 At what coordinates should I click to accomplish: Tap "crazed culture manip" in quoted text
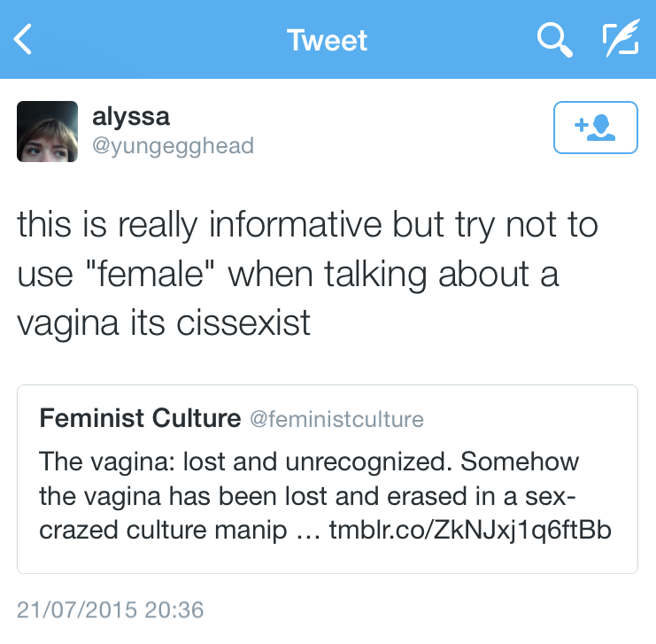[x=165, y=531]
